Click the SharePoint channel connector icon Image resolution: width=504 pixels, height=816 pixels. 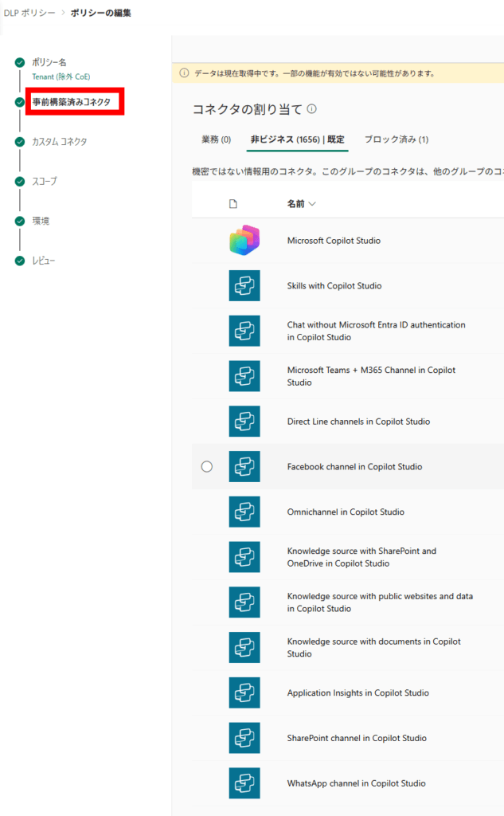click(x=244, y=738)
